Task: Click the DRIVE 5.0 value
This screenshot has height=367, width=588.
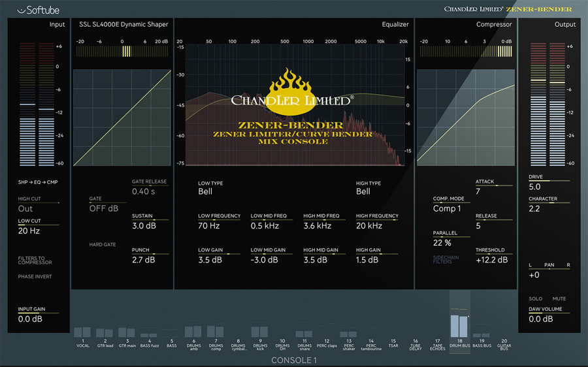Action: pos(534,187)
